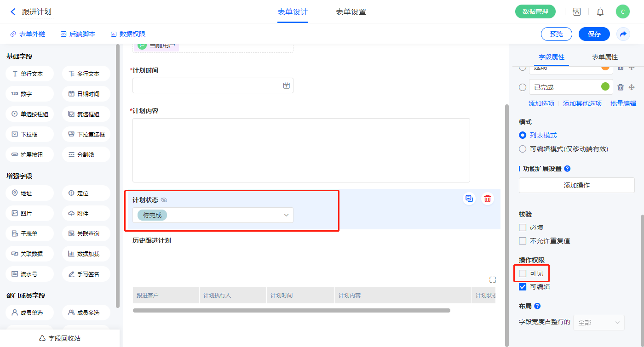Delete the 已完成 option

coord(621,87)
